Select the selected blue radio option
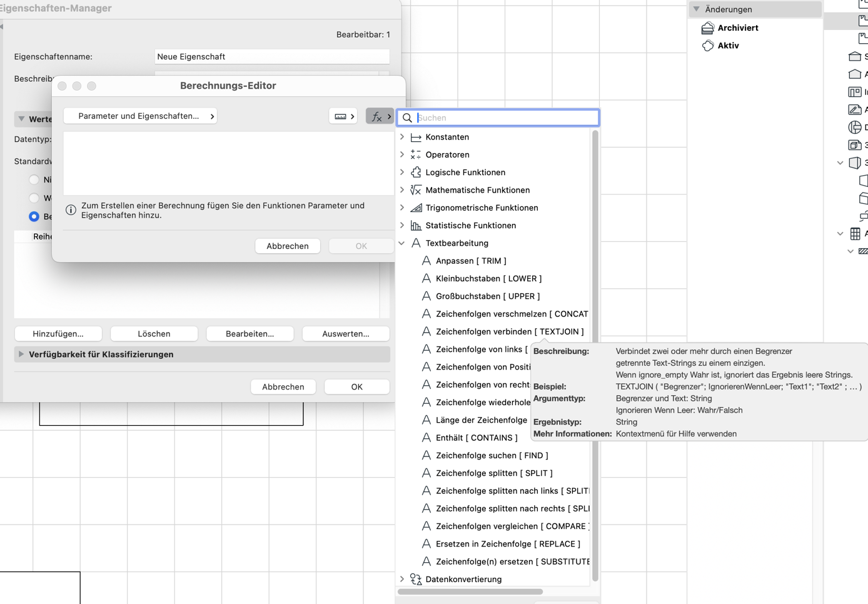The image size is (868, 604). click(34, 216)
